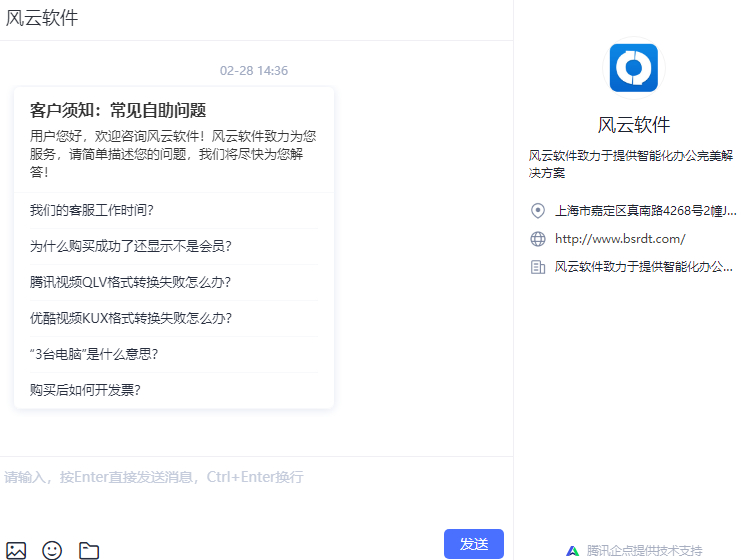Click the 风云软件 blue logo avatar
The height and width of the screenshot is (560, 747).
634,68
